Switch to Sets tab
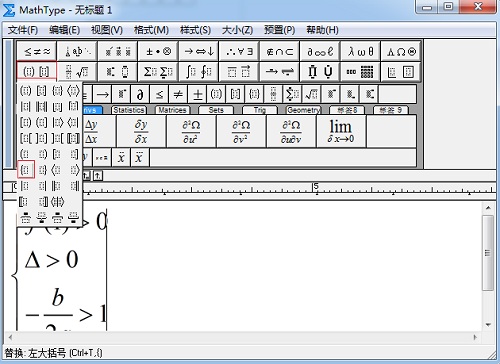The height and width of the screenshot is (364, 500). 216,110
